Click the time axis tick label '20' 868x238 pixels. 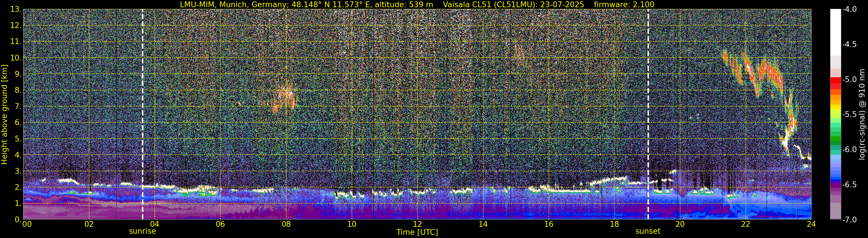(680, 224)
